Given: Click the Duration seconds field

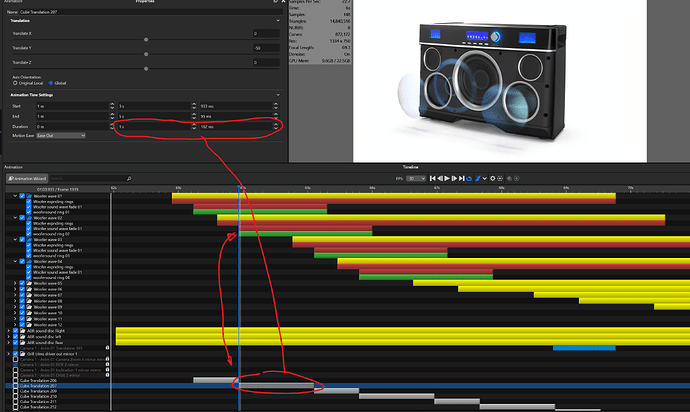Looking at the screenshot, I should 154,126.
